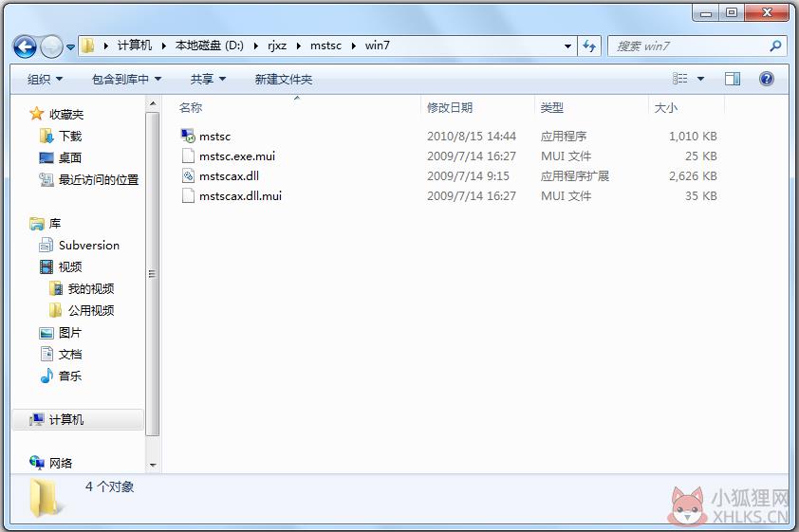
Task: Open the 视频 library
Action: pyautogui.click(x=70, y=267)
